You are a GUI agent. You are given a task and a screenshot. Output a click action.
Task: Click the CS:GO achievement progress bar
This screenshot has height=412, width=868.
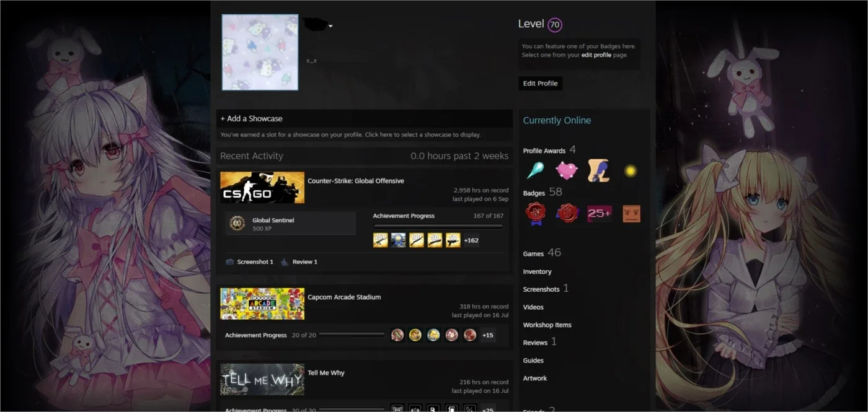[438, 226]
